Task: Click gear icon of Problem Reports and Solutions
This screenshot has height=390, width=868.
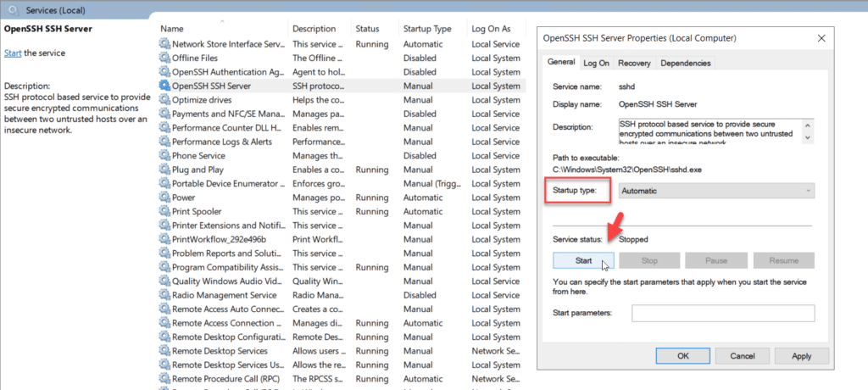Action: coord(164,253)
